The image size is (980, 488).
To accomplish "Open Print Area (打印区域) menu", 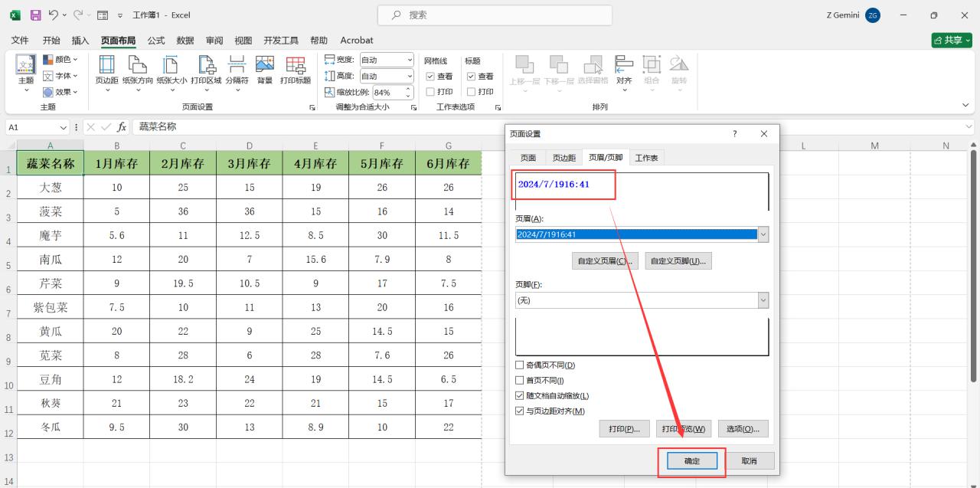I will [x=206, y=74].
